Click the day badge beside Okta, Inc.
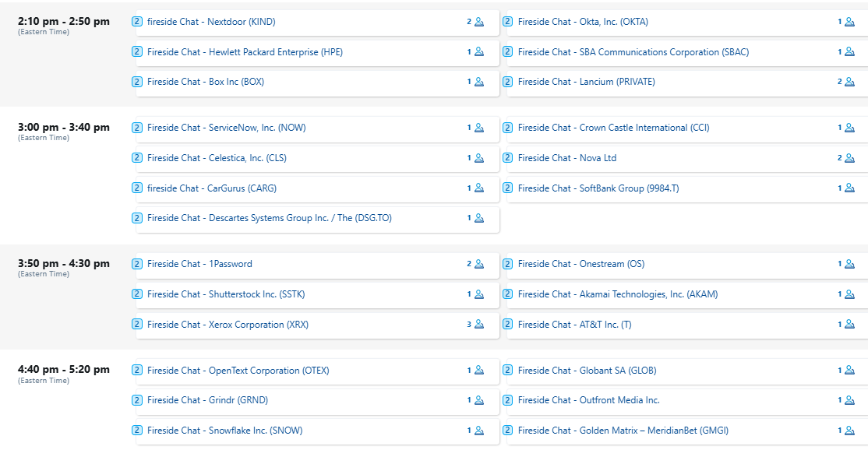 point(507,22)
